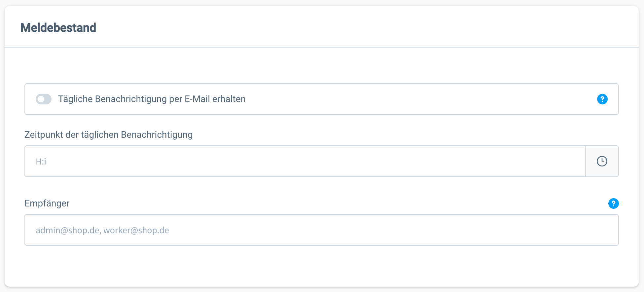Screen dimensions: 644x292
Task: Open time picker via clock icon
Action: coord(602,161)
